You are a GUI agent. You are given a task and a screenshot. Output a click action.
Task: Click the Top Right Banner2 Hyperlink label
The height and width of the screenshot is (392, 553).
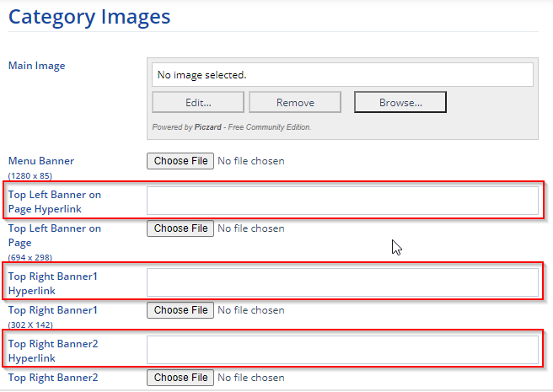coord(52,351)
